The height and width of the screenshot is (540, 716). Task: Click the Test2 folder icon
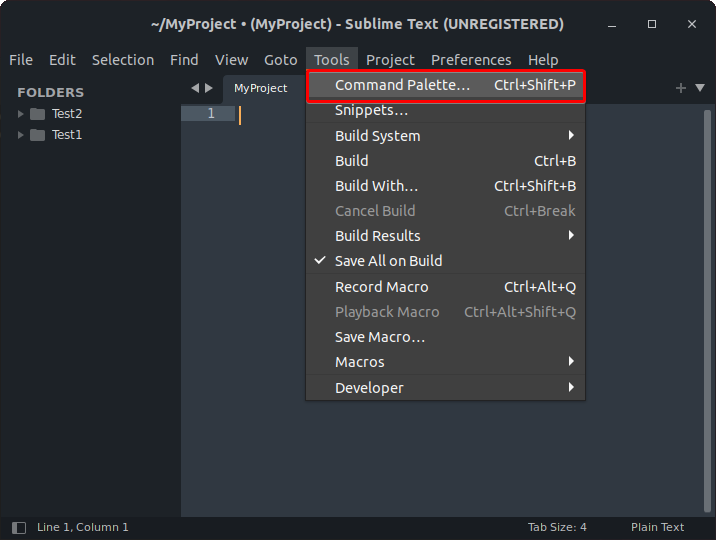point(37,114)
